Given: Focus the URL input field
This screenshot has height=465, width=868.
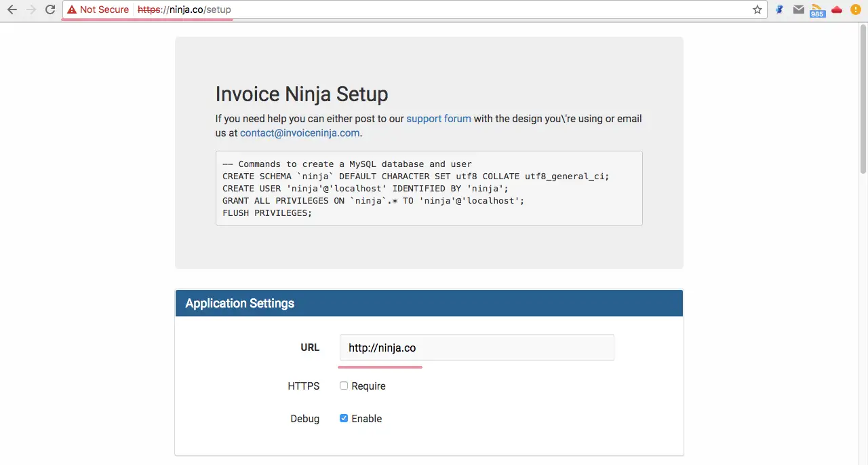Looking at the screenshot, I should [477, 348].
